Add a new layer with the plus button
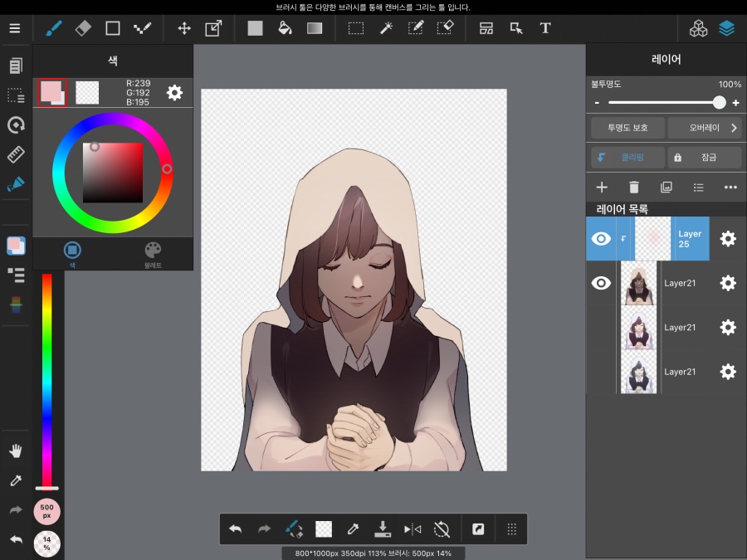Viewport: 747px width, 560px height. [x=601, y=187]
